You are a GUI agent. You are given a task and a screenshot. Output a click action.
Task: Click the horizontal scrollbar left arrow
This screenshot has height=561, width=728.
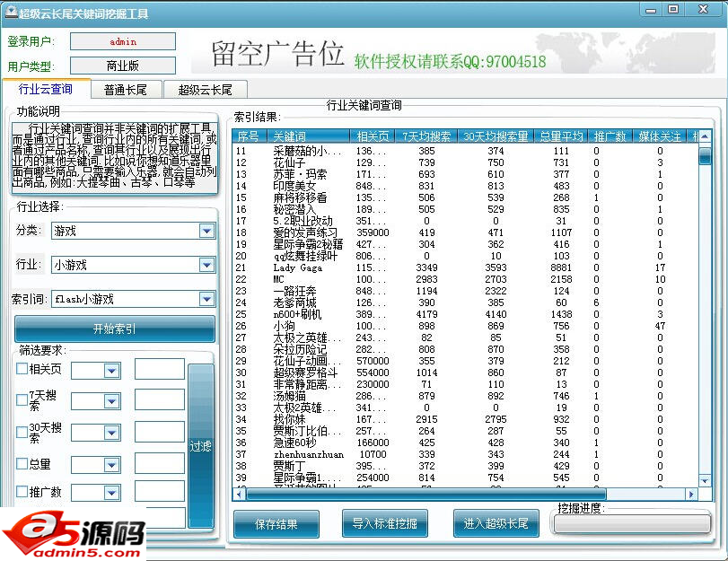pos(240,494)
